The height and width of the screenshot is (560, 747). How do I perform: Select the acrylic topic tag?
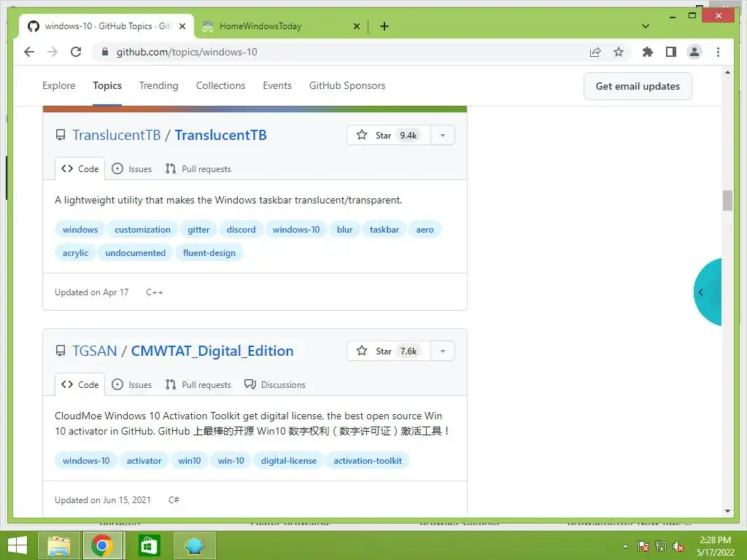pyautogui.click(x=75, y=253)
